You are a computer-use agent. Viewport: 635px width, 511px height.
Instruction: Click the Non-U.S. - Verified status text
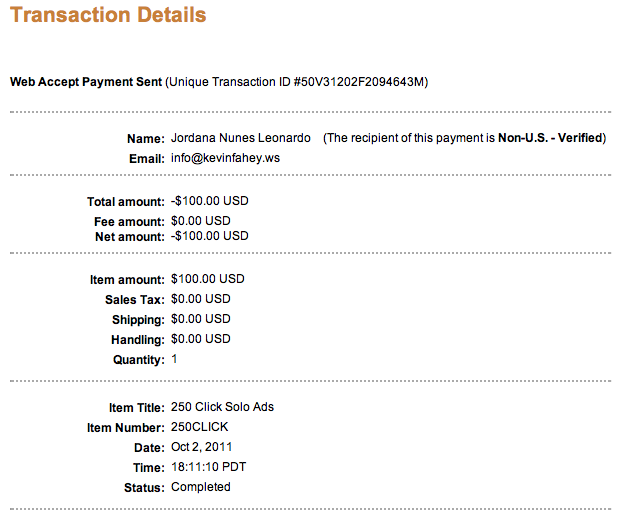(x=551, y=138)
